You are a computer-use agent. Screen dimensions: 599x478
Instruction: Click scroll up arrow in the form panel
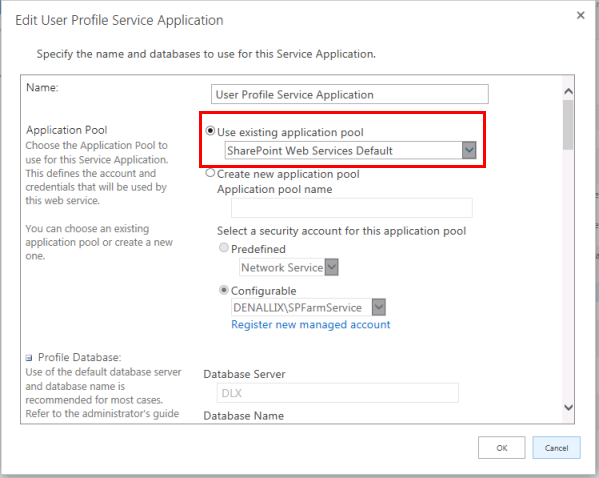coord(568,91)
